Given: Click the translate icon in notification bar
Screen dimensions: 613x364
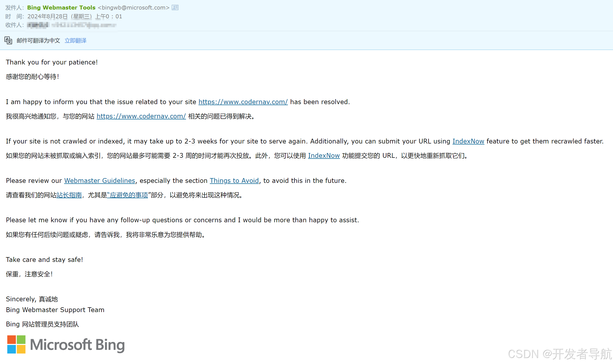Looking at the screenshot, I should [8, 40].
